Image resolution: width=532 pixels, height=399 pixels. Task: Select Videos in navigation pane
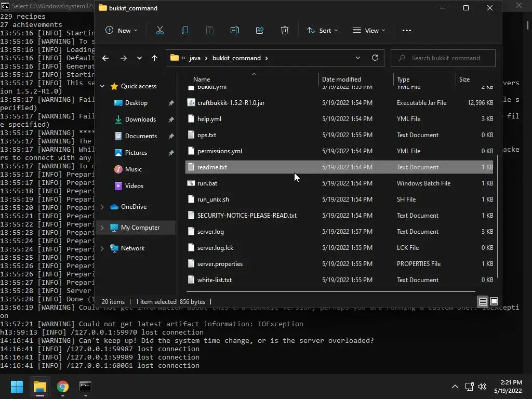tap(134, 186)
